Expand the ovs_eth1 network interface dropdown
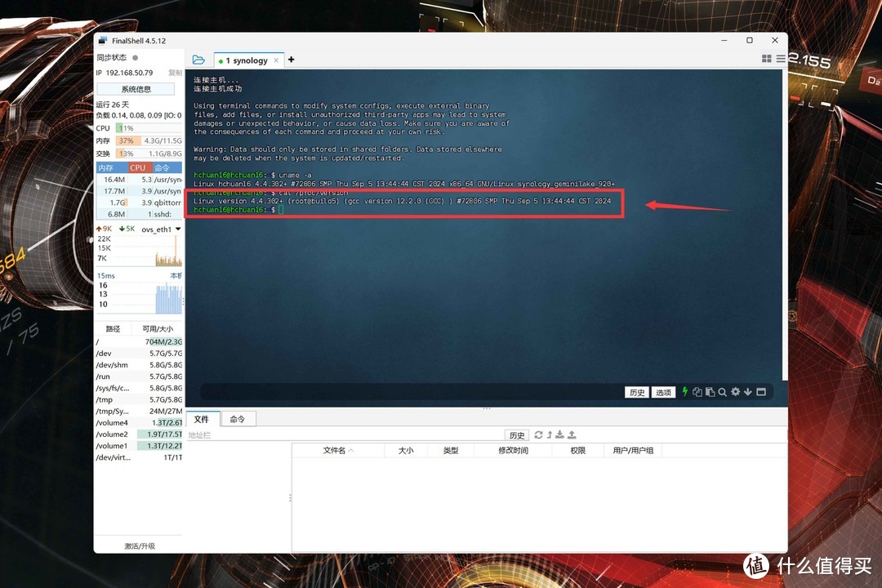This screenshot has height=588, width=882. pos(178,229)
